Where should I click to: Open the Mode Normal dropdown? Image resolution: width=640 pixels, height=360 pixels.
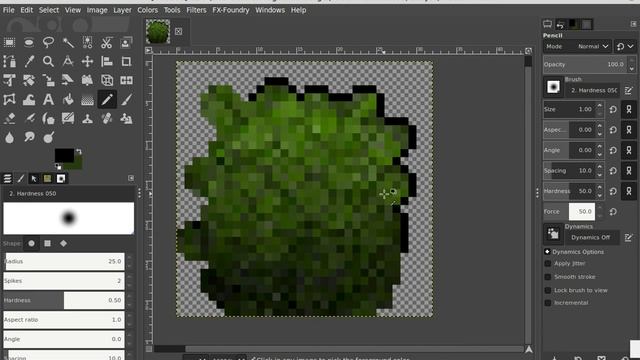pos(577,47)
